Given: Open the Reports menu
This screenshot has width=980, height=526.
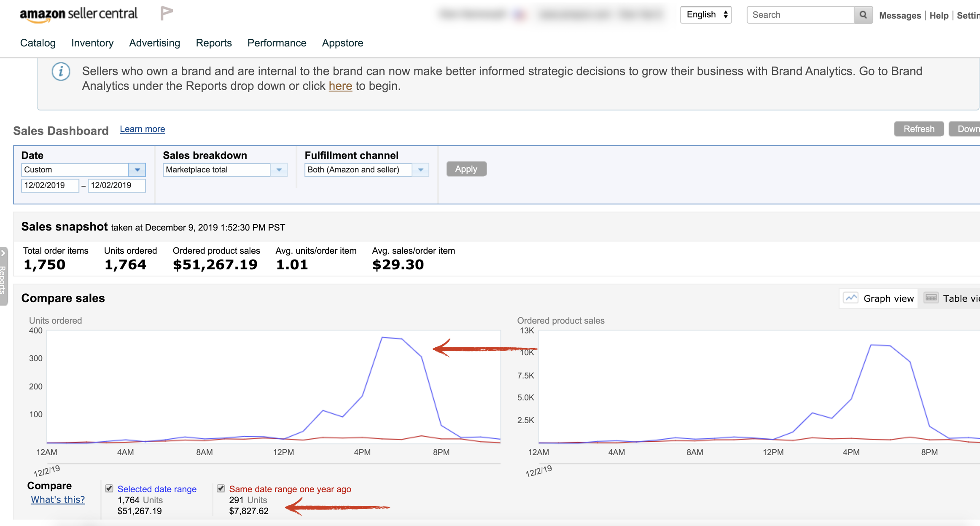Looking at the screenshot, I should coord(214,43).
